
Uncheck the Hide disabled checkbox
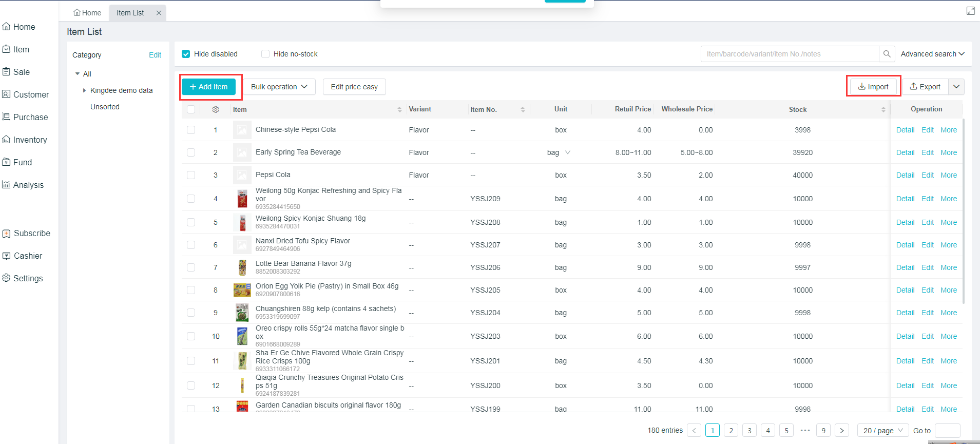click(x=186, y=54)
